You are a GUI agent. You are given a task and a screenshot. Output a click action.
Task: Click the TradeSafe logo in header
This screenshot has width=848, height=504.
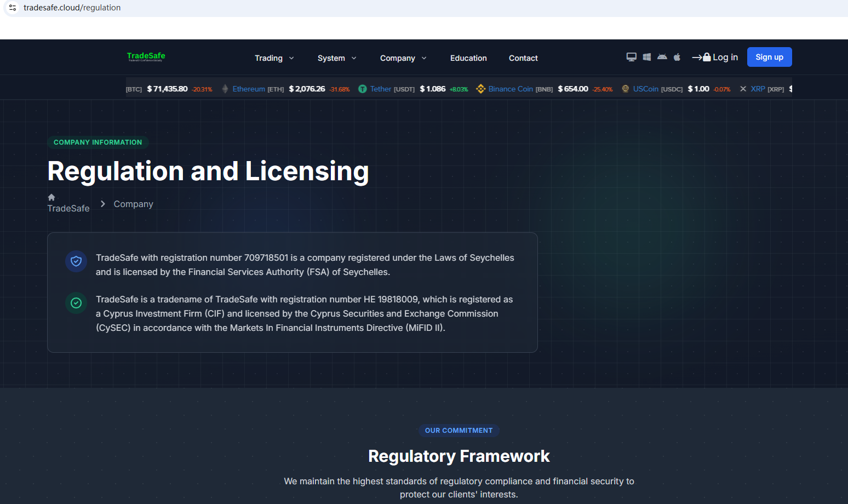tap(146, 56)
